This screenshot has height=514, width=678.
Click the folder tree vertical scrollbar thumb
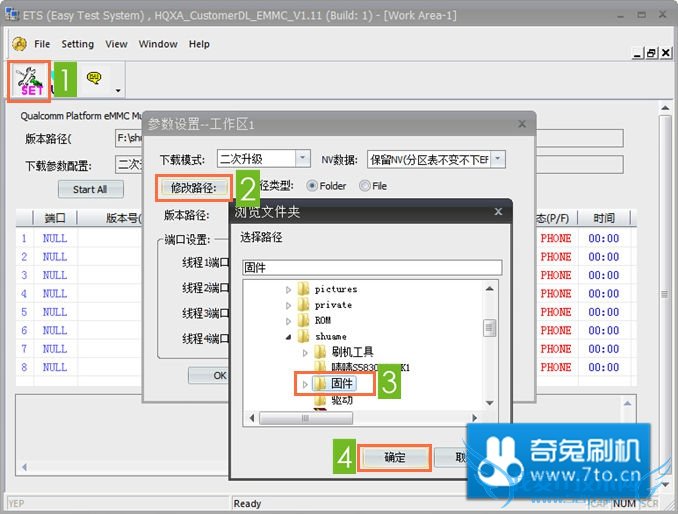click(x=489, y=328)
